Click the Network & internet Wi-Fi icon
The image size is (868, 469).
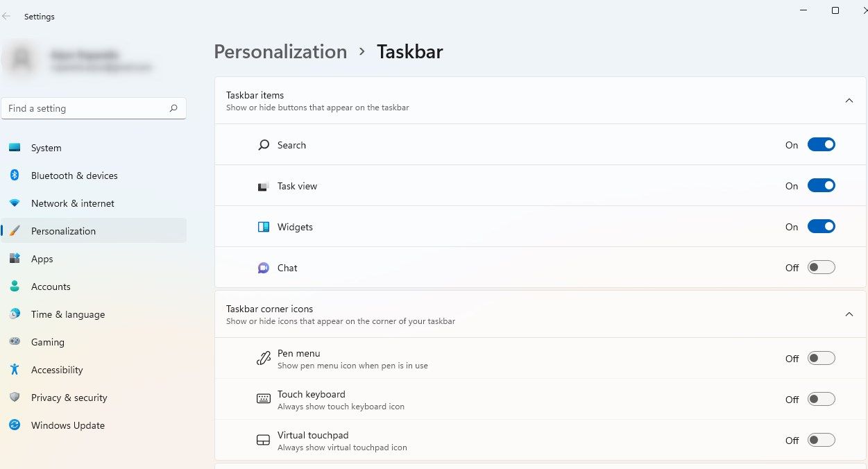[x=15, y=203]
